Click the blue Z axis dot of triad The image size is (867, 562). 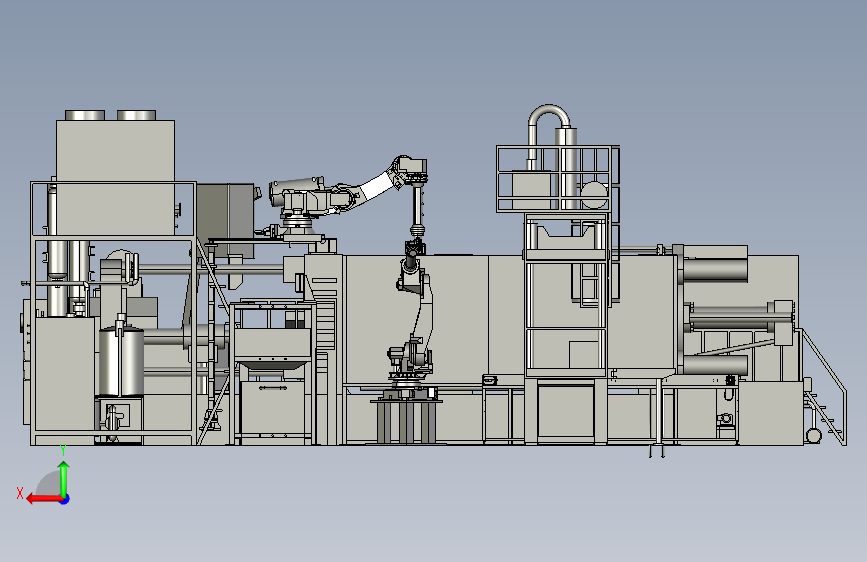coord(65,499)
